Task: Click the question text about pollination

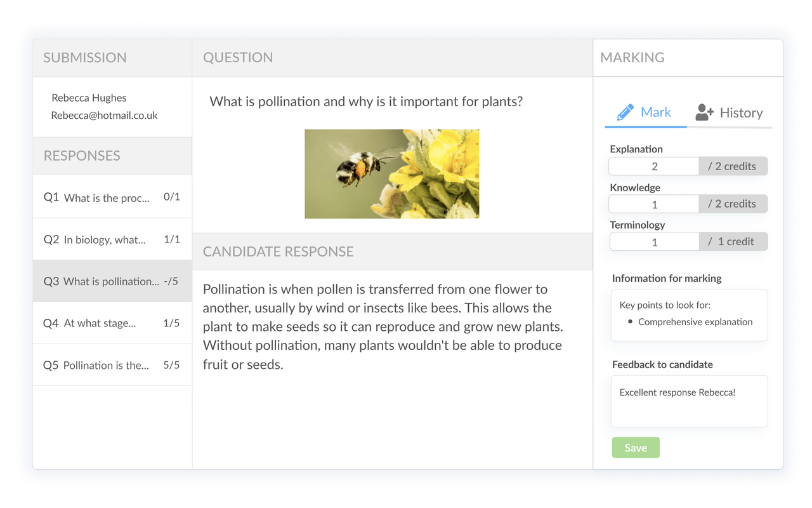Action: 366,102
